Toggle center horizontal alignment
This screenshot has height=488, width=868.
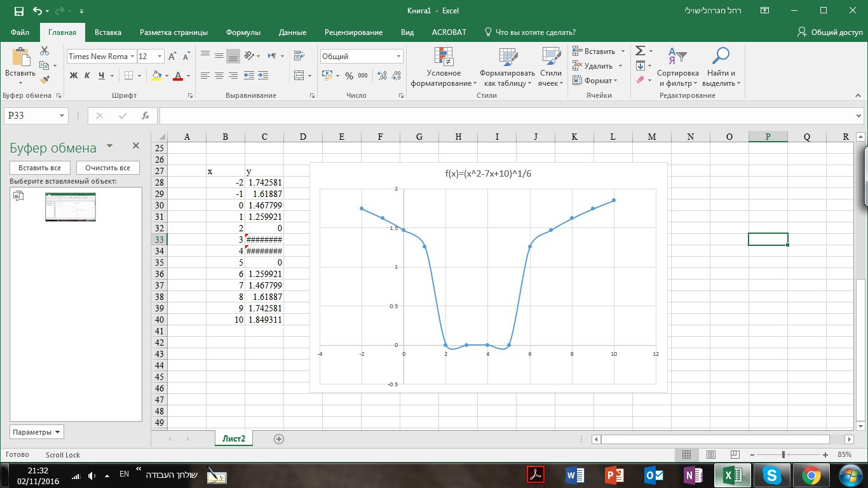[219, 76]
